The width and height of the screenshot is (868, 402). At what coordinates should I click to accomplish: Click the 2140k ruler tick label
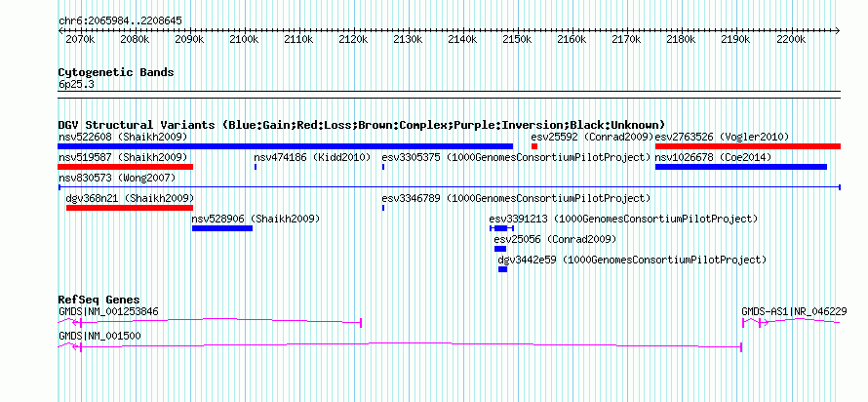(x=462, y=40)
